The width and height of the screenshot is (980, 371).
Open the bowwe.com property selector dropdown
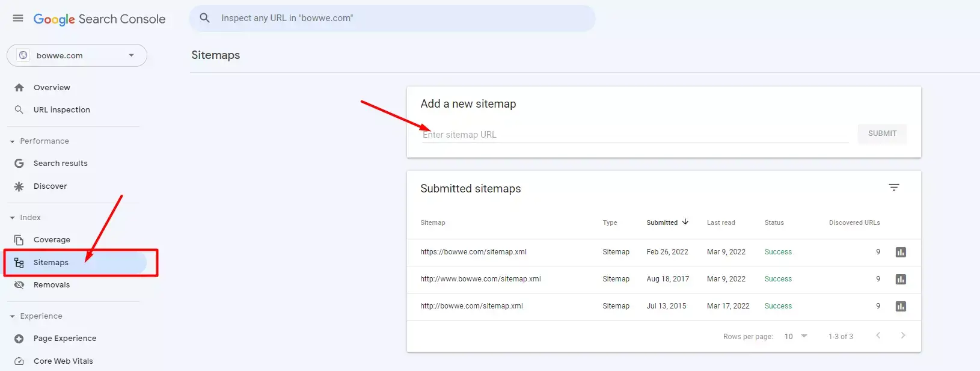click(x=77, y=55)
